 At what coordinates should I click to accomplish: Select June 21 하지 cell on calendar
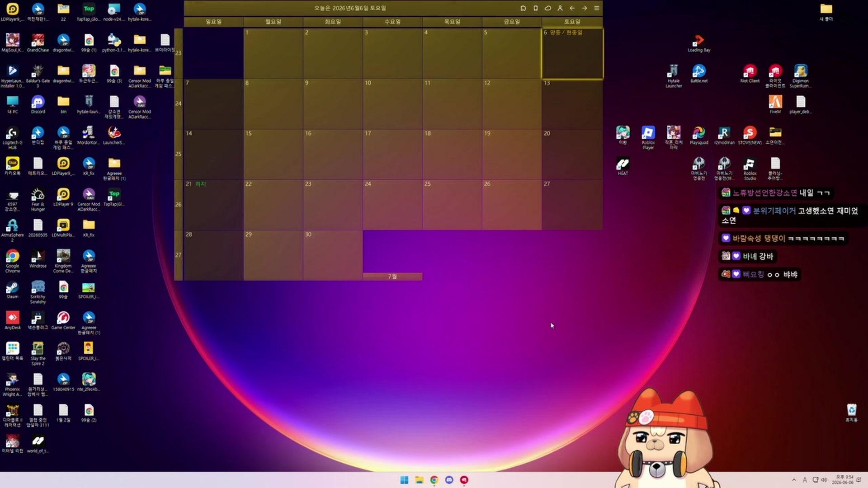pos(213,205)
